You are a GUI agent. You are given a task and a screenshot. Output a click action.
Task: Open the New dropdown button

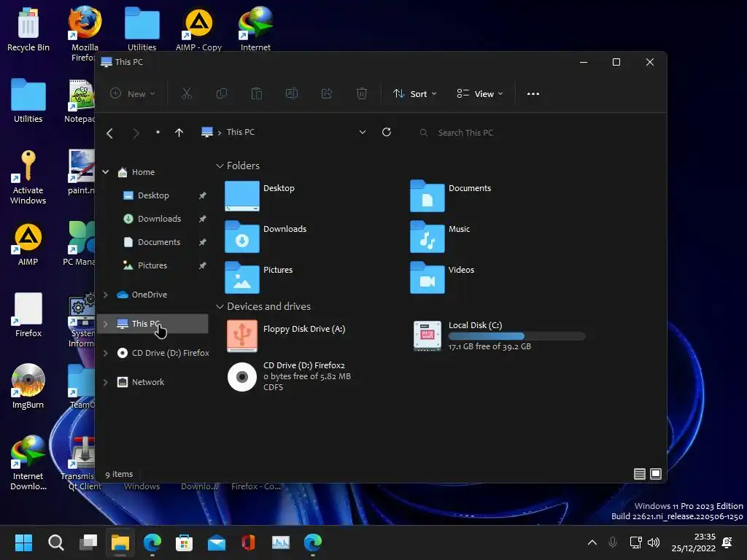(133, 94)
